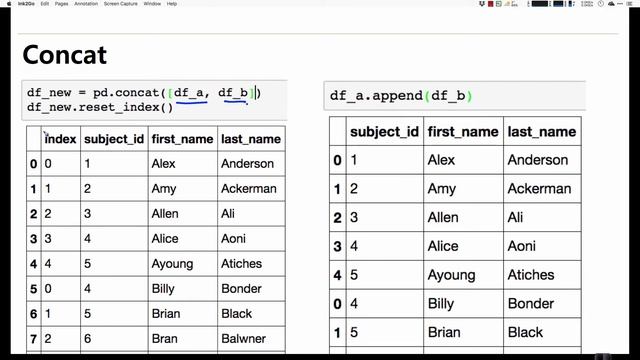The width and height of the screenshot is (640, 360).
Task: Click 'Aoni' in the left table
Action: pyautogui.click(x=233, y=238)
